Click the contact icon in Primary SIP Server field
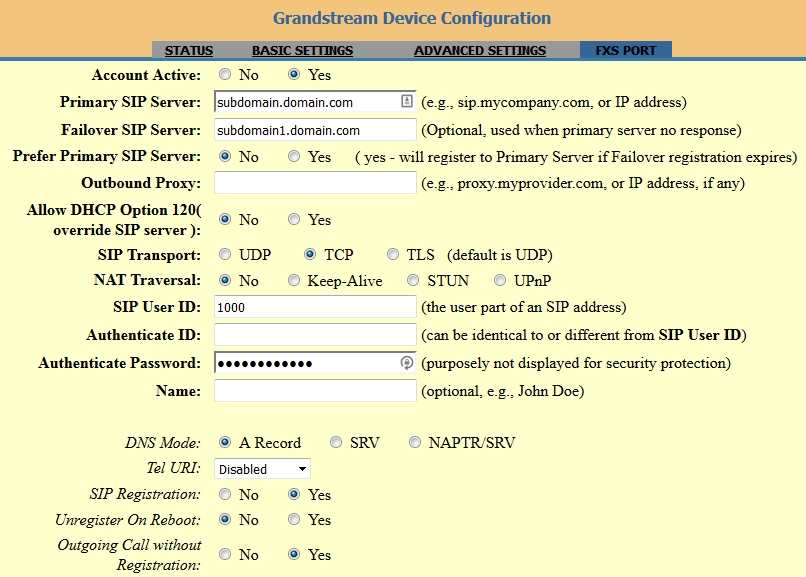Screen dimensions: 806x577 point(407,101)
